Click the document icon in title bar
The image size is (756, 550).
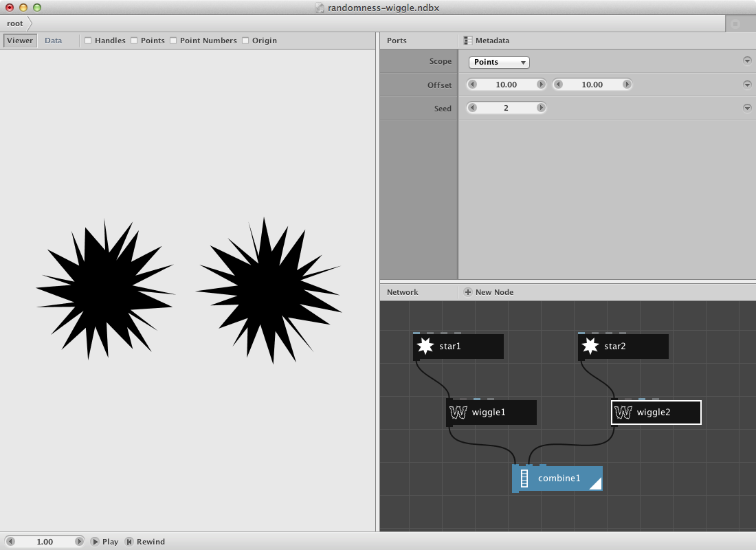320,8
